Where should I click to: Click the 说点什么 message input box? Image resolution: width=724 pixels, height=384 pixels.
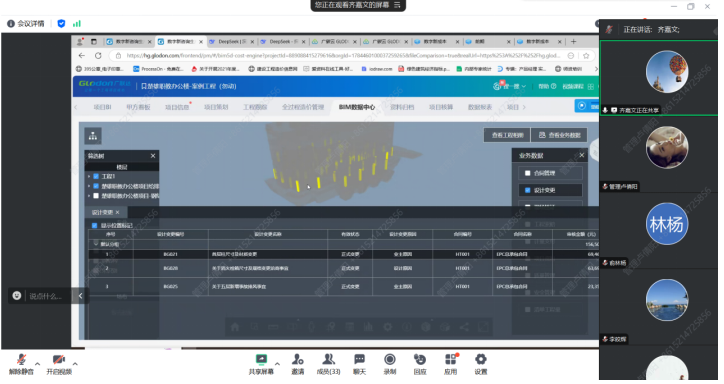tap(46, 296)
